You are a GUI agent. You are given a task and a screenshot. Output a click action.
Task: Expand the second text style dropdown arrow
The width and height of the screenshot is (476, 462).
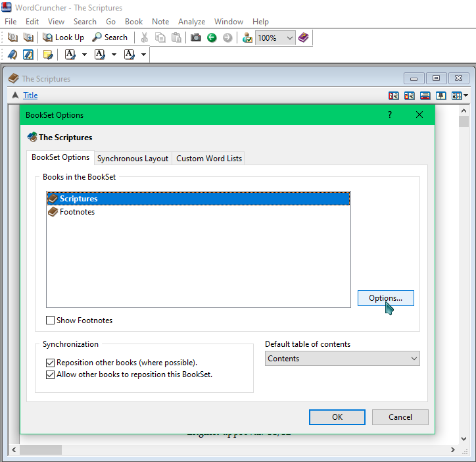click(x=114, y=55)
